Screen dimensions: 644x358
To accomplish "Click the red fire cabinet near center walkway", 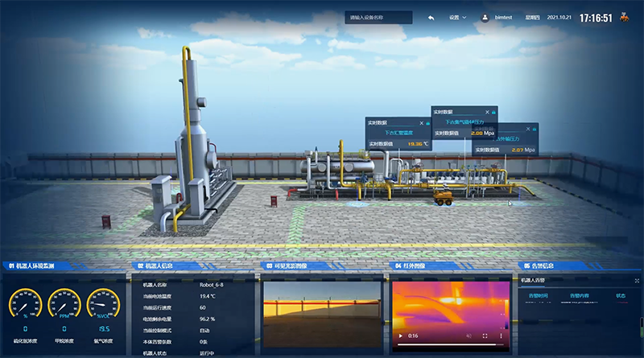I will [274, 202].
